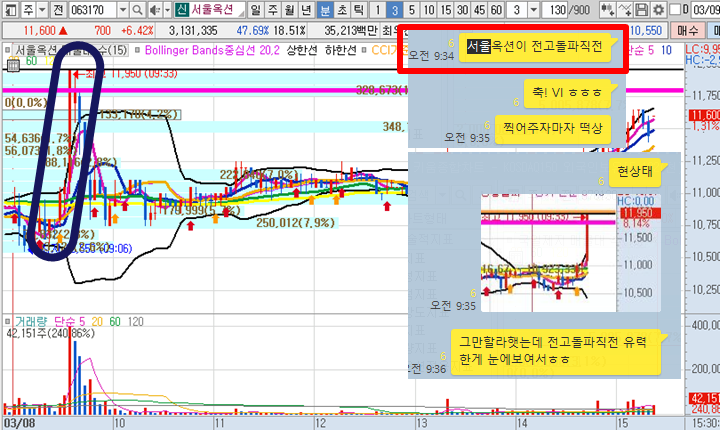720x430 pixels.
Task: Click the red 11,600 price tag on axis
Action: tap(704, 115)
